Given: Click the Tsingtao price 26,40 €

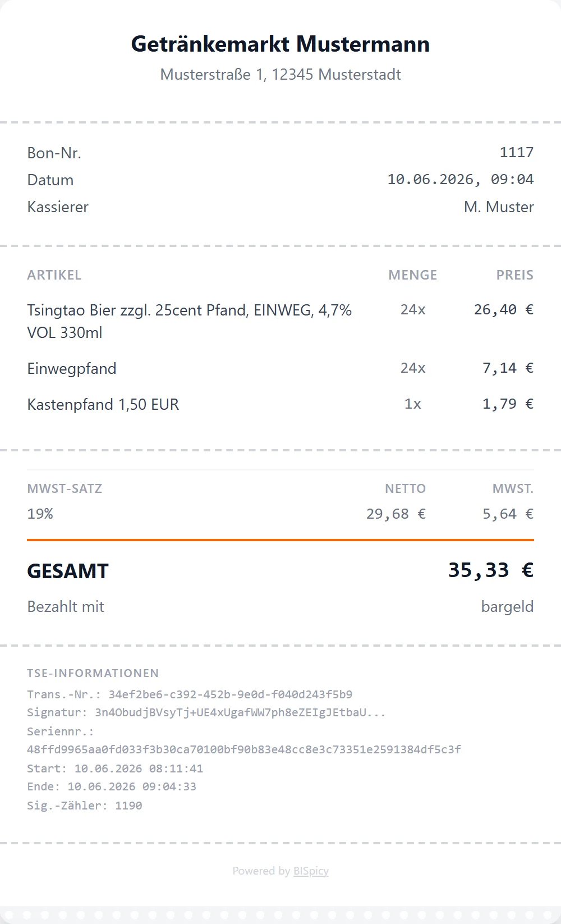Looking at the screenshot, I should coord(504,309).
